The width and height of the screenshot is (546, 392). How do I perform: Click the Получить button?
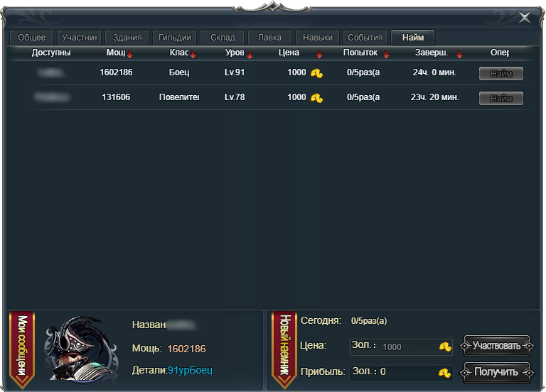click(496, 373)
